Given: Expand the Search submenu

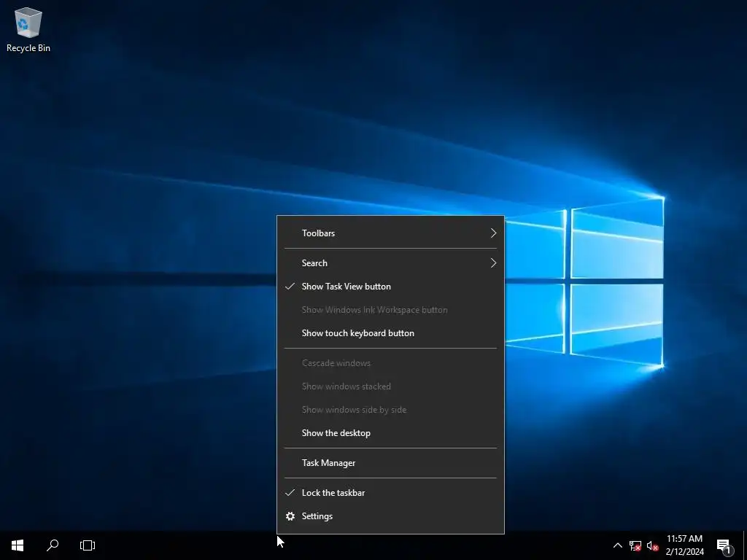Looking at the screenshot, I should [x=390, y=262].
